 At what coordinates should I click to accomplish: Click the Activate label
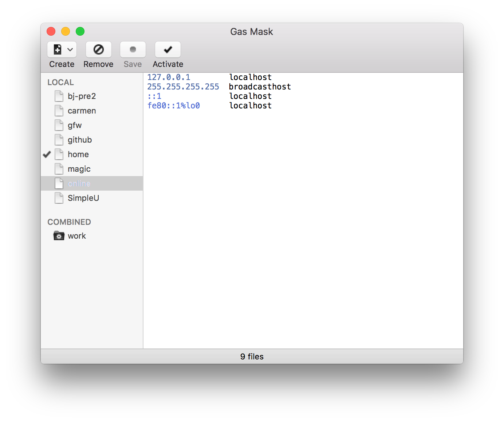click(168, 64)
